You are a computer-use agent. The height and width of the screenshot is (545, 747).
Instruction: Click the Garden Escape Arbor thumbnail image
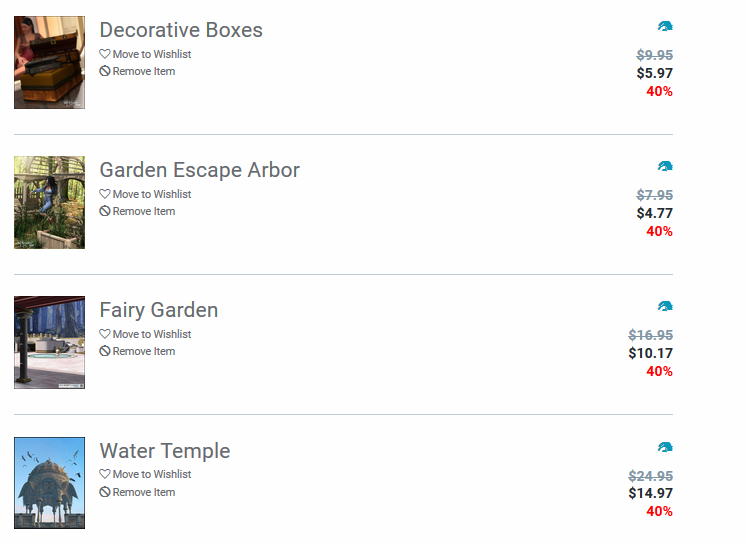pos(49,202)
